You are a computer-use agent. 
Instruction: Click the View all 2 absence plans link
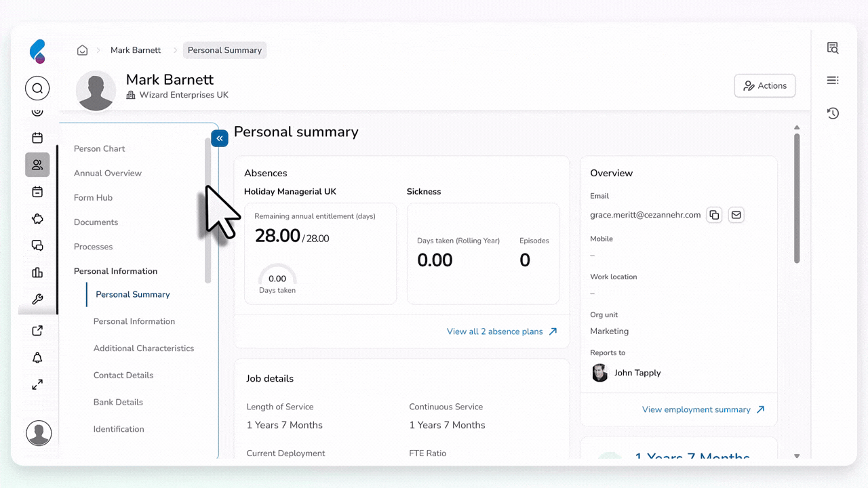(502, 331)
